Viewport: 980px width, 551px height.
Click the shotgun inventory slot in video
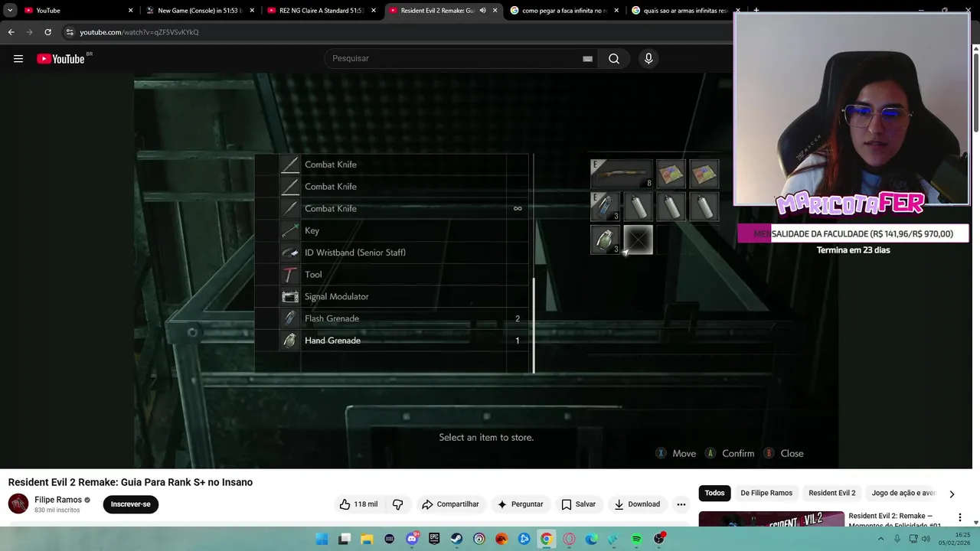(622, 174)
